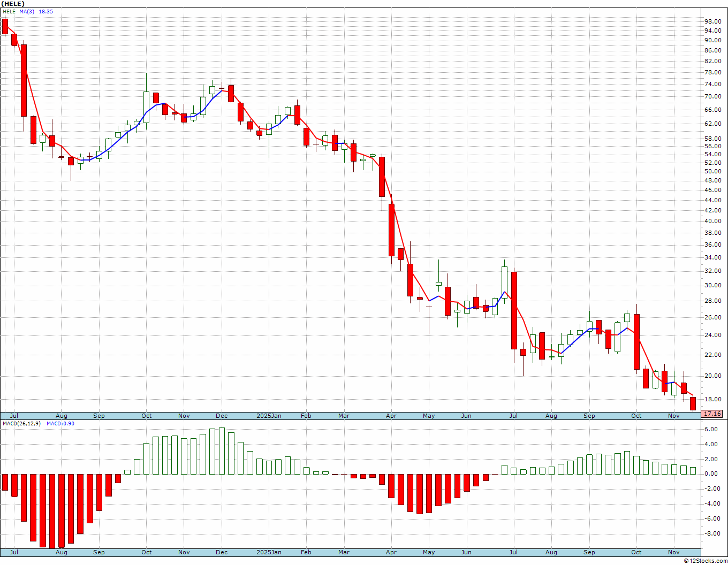Click Feb on the price chart time axis
728x565 pixels.
tap(306, 416)
